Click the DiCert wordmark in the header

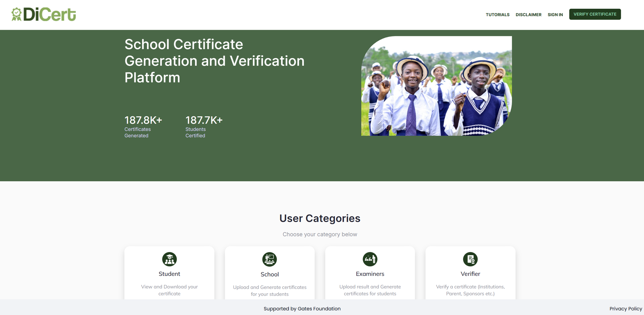point(49,14)
